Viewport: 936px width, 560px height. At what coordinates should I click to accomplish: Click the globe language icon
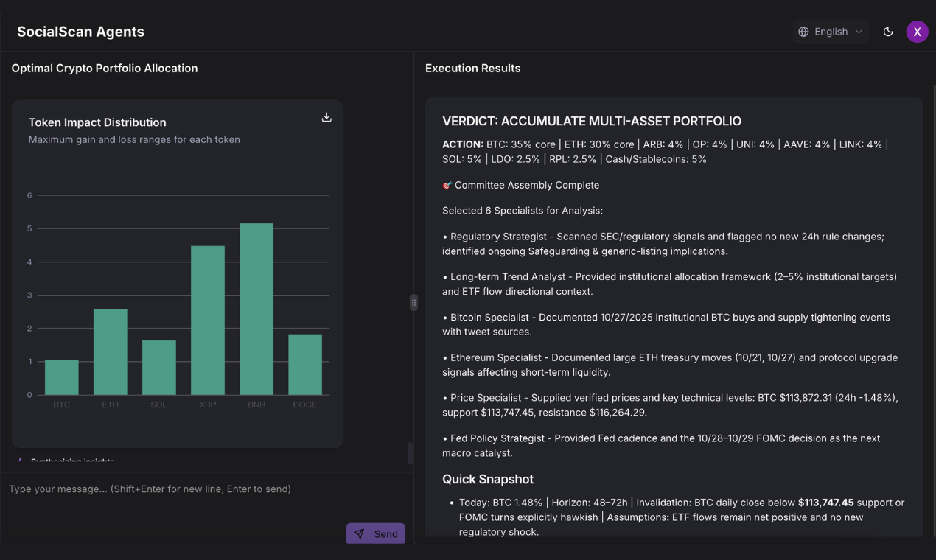(x=803, y=31)
